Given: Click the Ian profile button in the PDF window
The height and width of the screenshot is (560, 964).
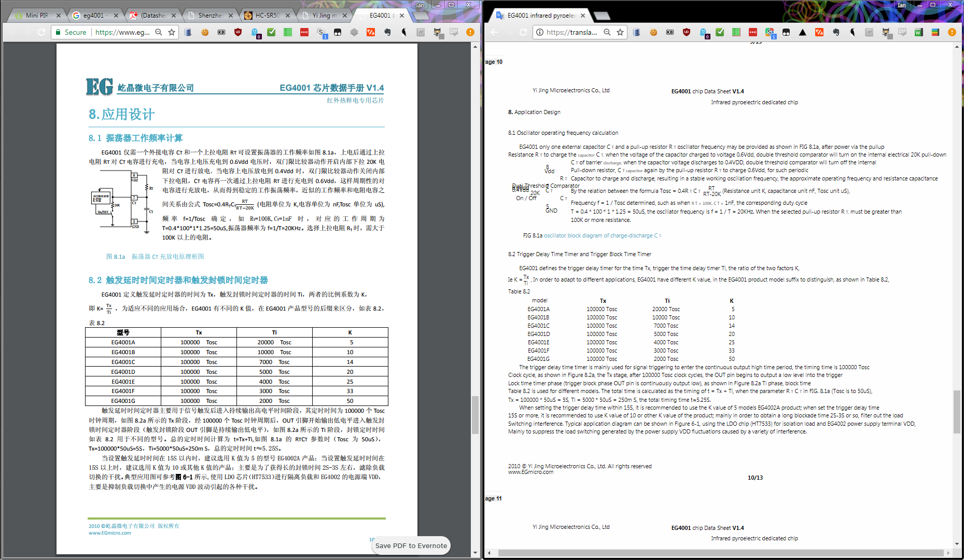Looking at the screenshot, I should click(420, 5).
